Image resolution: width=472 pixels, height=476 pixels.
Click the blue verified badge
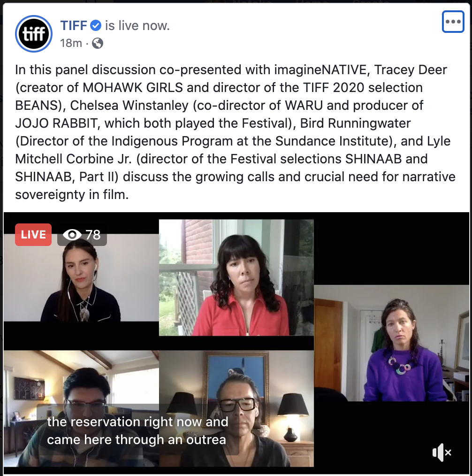(x=96, y=25)
